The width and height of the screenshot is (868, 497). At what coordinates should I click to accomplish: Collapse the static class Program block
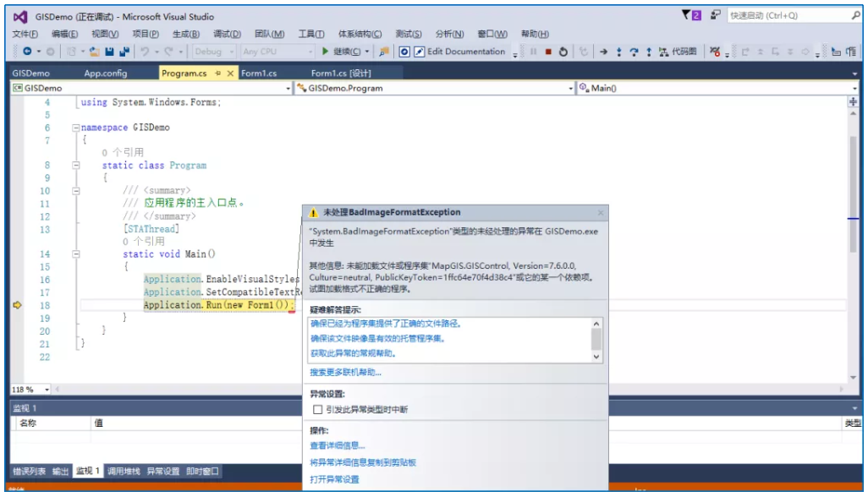pos(75,166)
